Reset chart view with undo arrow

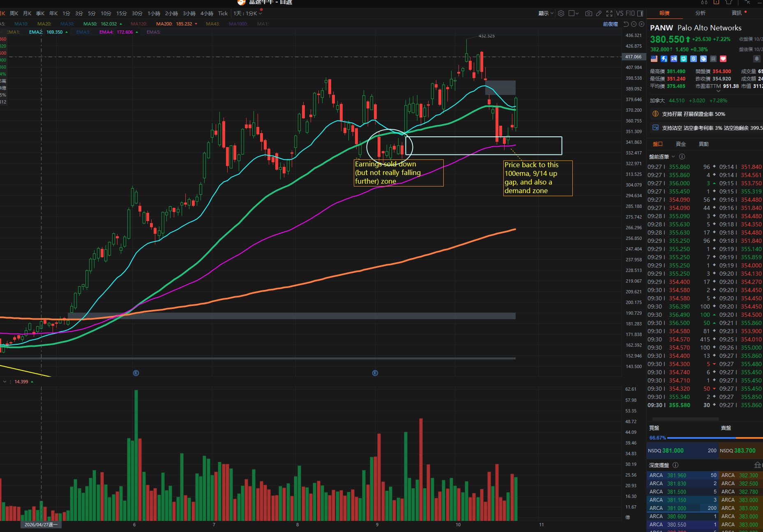(x=626, y=24)
